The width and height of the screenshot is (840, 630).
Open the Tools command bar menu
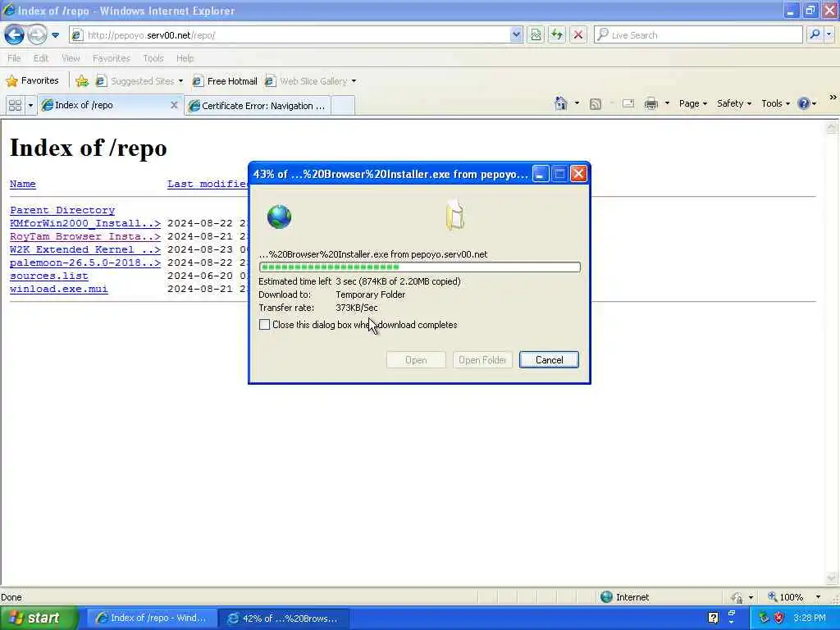pos(776,103)
